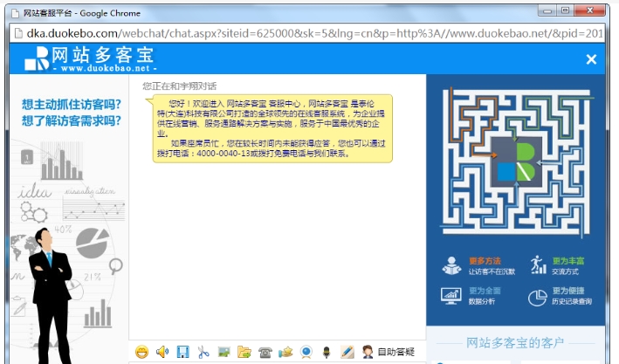The height and width of the screenshot is (364, 619).
Task: Maximize the Chrome window
Action: tap(566, 10)
